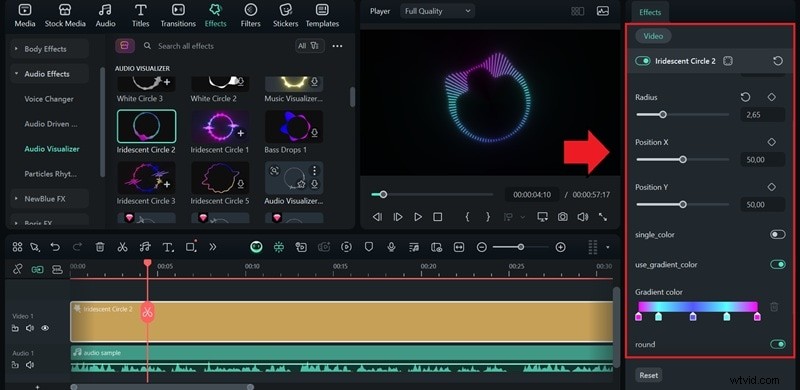Open the effects panel more options menu
This screenshot has width=800, height=390.
point(337,46)
